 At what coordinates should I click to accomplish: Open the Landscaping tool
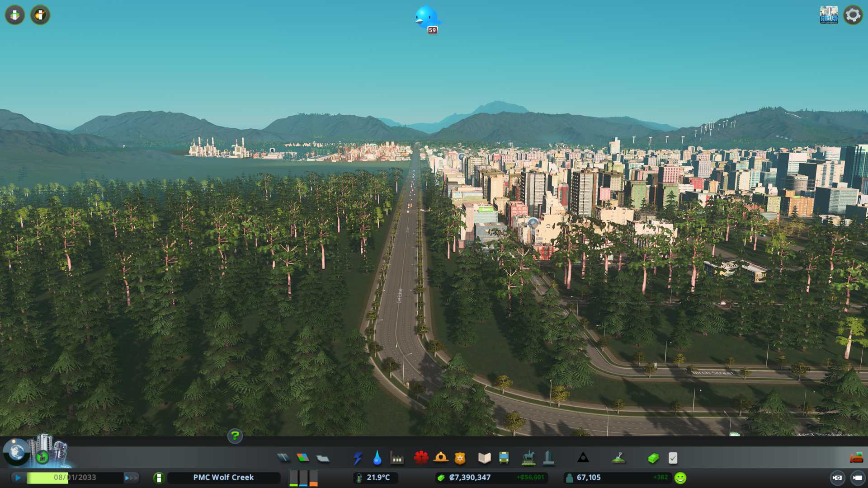(618, 458)
